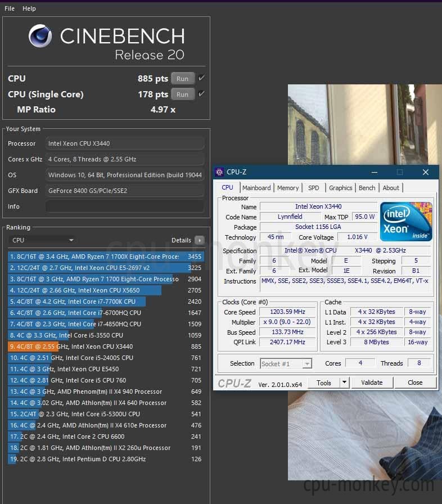
Task: Click the Level 3 cache value 8 MBytes
Action: coord(376,342)
